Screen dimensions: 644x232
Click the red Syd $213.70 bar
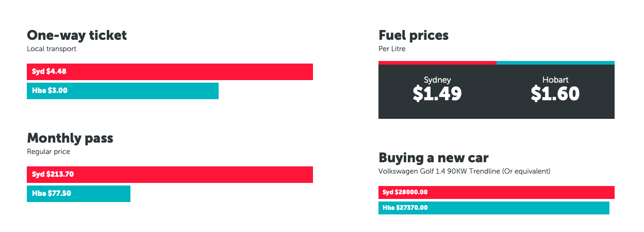click(x=170, y=175)
